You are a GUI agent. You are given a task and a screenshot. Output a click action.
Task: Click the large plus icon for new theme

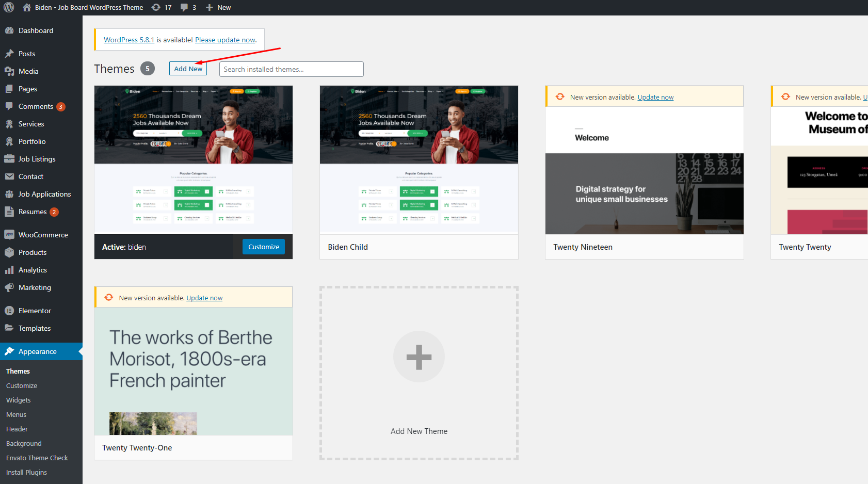click(419, 357)
